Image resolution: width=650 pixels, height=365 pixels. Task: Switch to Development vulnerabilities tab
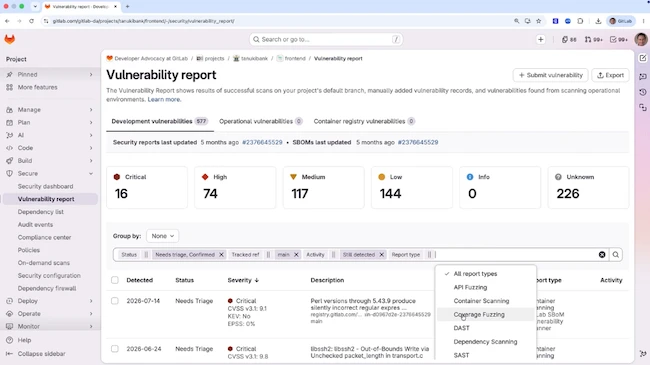[x=160, y=122]
